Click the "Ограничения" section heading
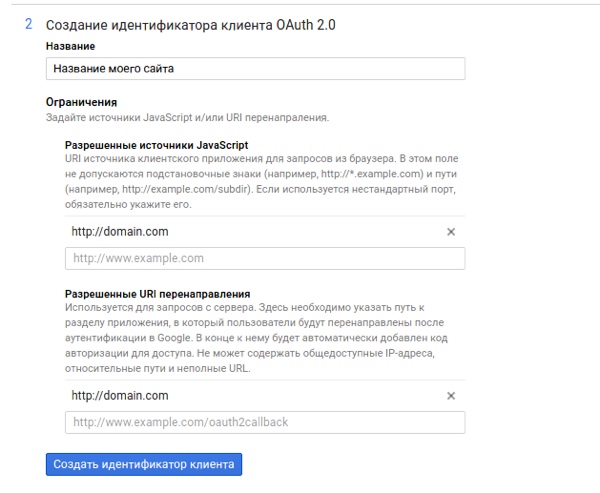Viewport: 600px width, 493px height. click(x=82, y=102)
